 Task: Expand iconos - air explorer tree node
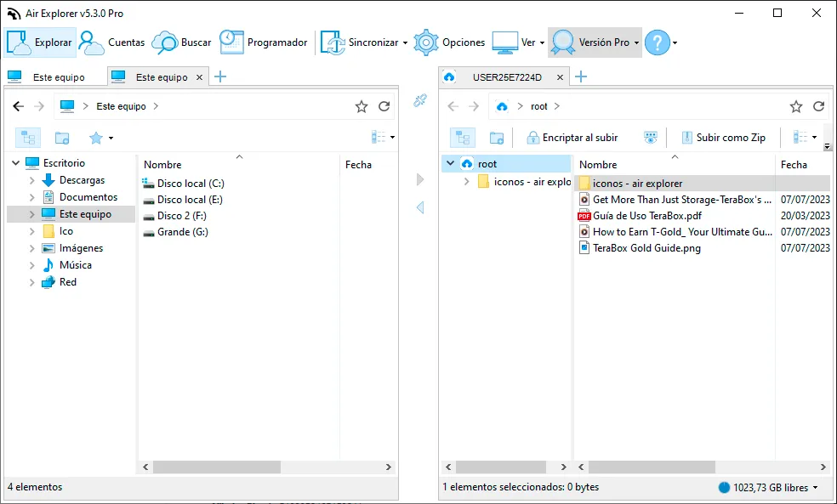[x=466, y=182]
